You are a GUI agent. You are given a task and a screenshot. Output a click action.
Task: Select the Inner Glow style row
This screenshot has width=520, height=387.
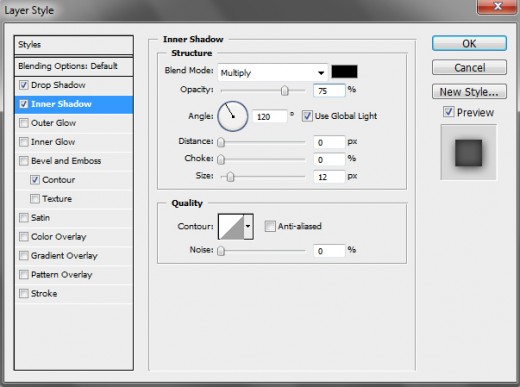point(74,142)
